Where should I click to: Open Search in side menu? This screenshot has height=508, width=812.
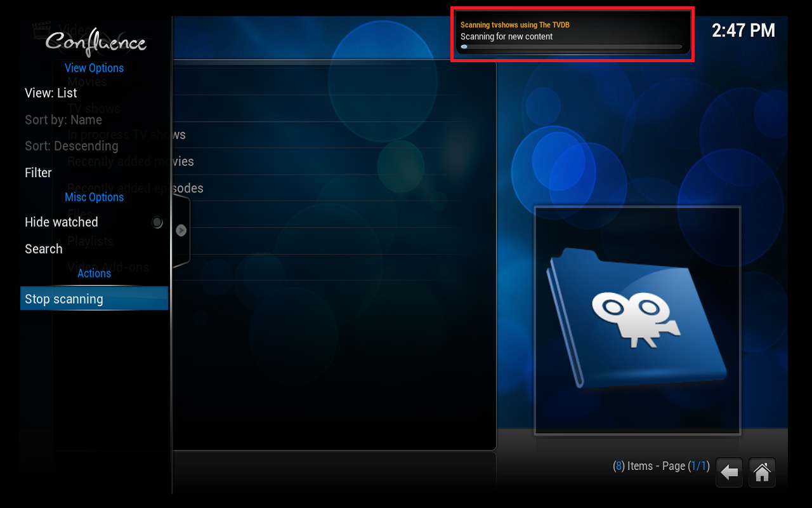tap(94, 249)
